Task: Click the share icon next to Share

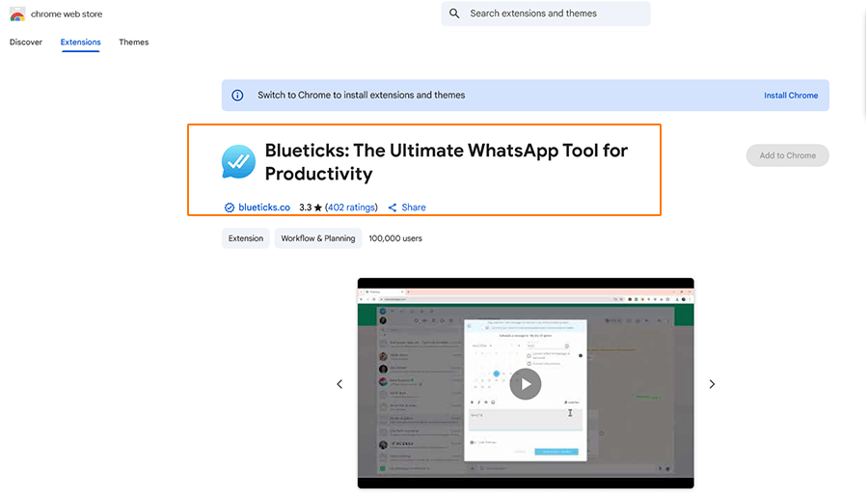Action: pos(393,207)
